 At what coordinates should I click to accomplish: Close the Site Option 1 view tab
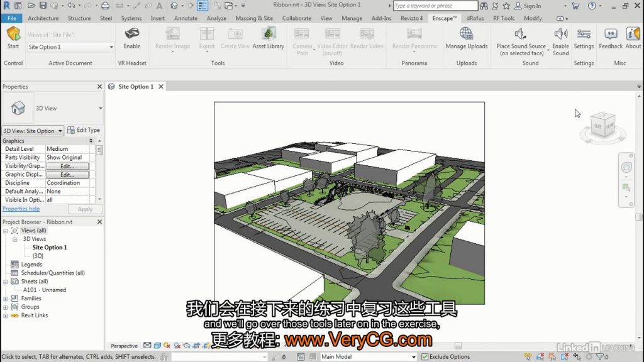coord(161,87)
